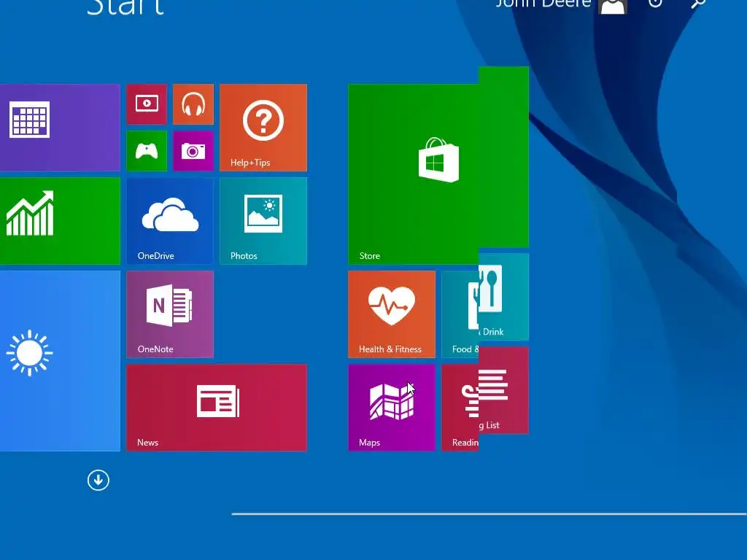The height and width of the screenshot is (560, 747).
Task: Open the search magnifier icon
Action: pyautogui.click(x=698, y=4)
